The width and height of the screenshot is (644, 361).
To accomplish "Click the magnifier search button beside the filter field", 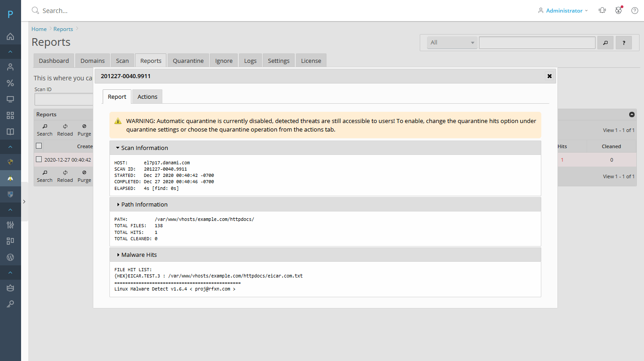I will tap(605, 43).
